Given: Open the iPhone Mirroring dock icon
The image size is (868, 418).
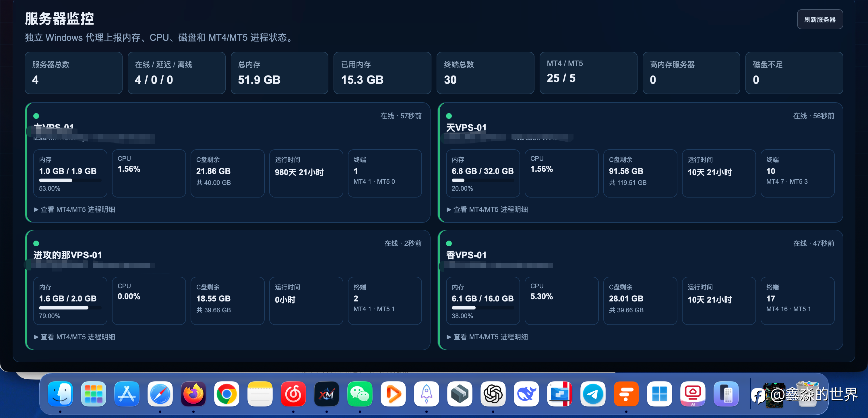Looking at the screenshot, I should pos(726,394).
